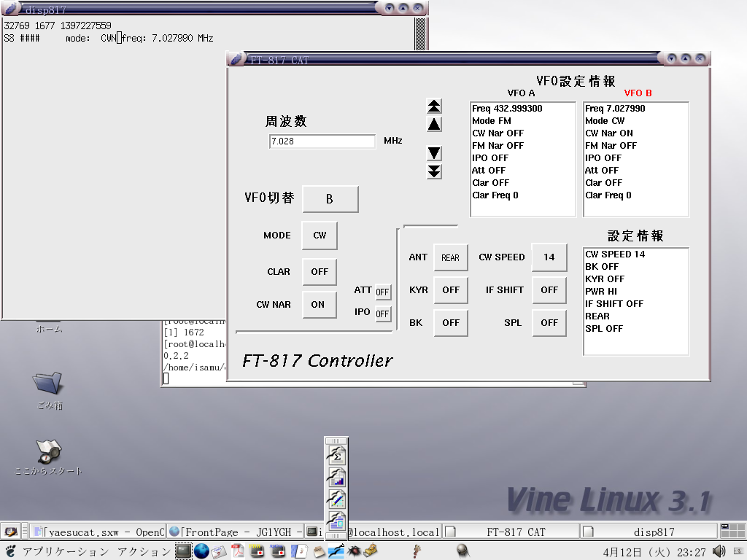Click 'IF SHIFT OFF' in the settings info list
Viewport: 747px width, 560px height.
click(614, 304)
